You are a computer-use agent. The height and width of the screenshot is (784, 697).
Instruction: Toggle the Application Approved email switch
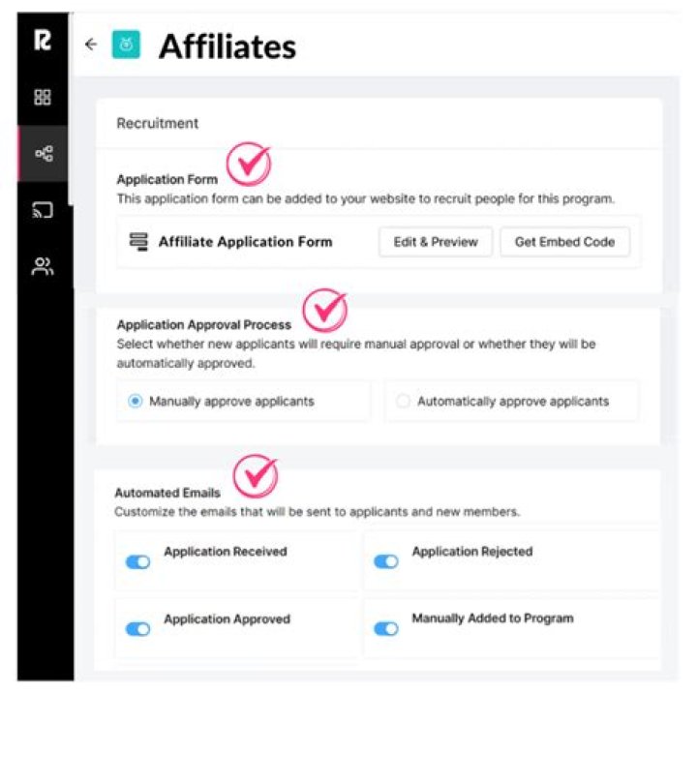pyautogui.click(x=138, y=628)
